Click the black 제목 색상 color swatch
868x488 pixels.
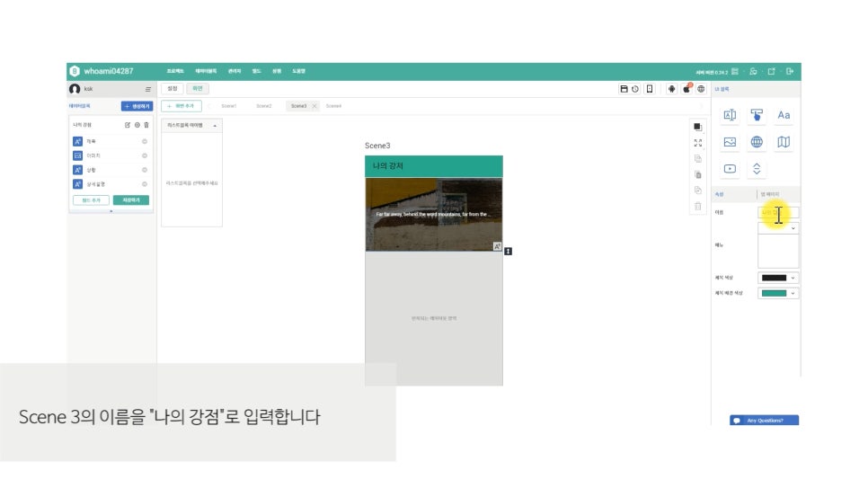click(774, 278)
